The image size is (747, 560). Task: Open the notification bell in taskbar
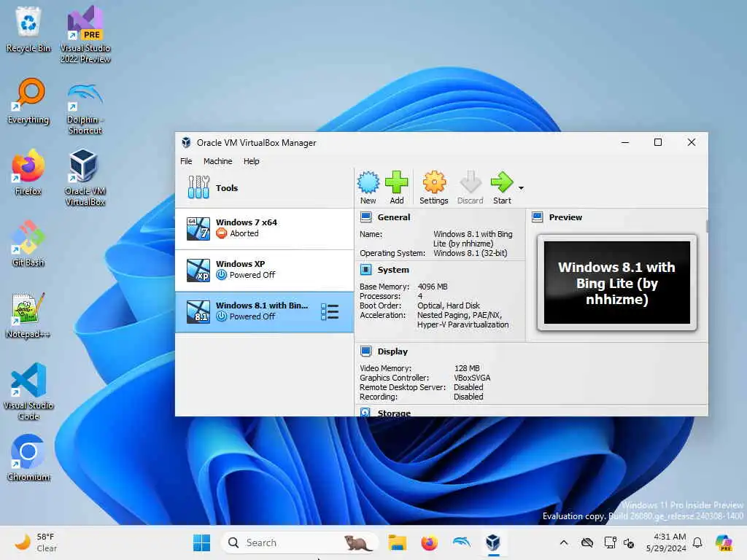697,542
